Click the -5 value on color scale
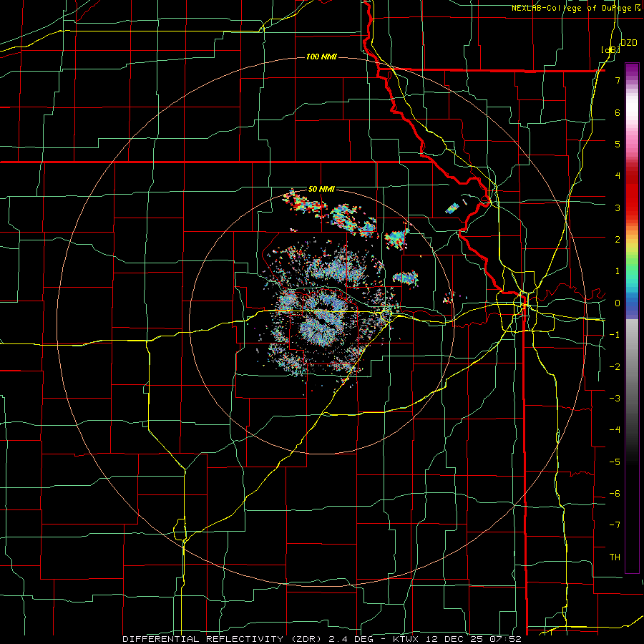 [x=615, y=462]
